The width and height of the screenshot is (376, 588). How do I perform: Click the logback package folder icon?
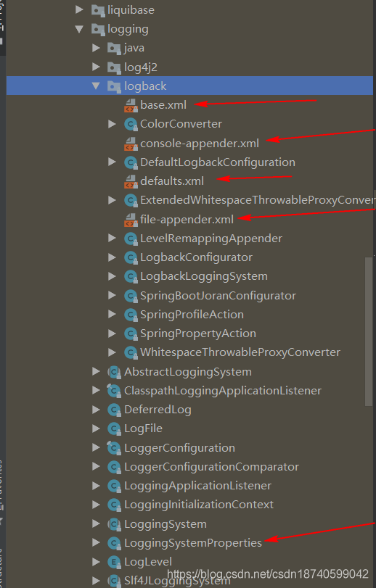[114, 86]
